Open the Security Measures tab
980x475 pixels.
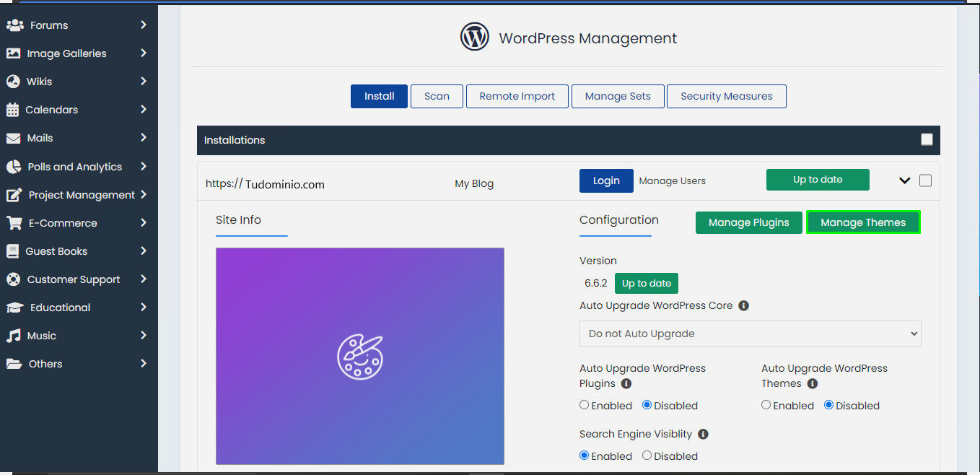726,96
